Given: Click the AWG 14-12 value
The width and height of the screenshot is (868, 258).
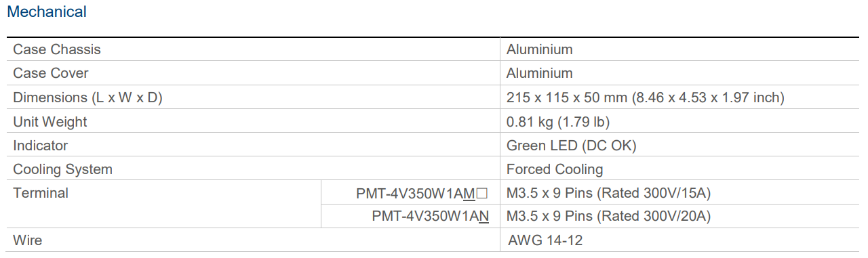Looking at the screenshot, I should coord(545,240).
